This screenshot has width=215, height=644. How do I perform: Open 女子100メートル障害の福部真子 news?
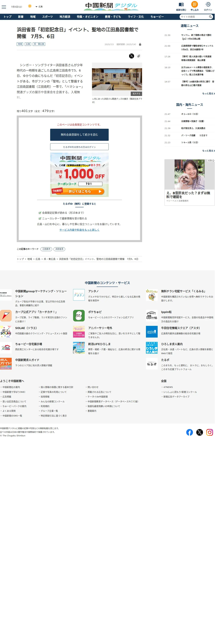tap(197, 71)
